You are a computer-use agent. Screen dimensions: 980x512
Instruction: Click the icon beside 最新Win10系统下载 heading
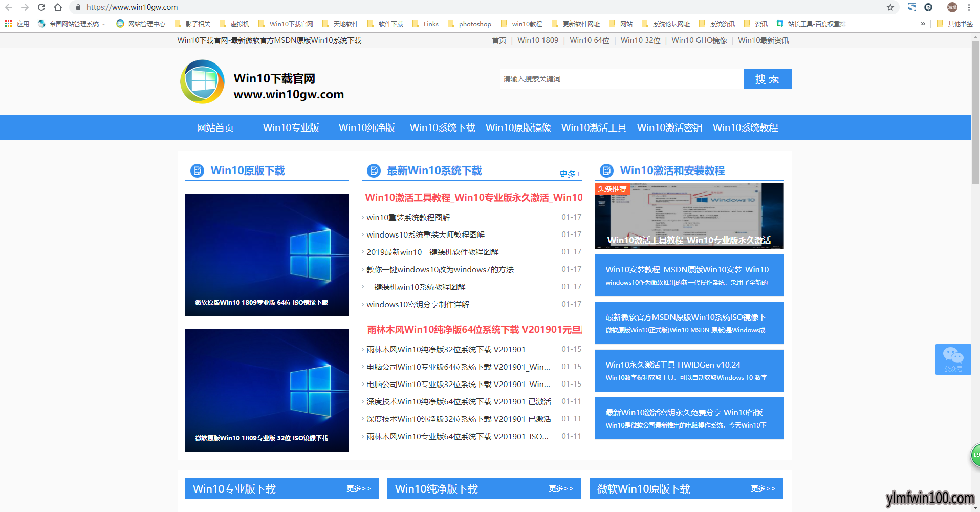pos(374,170)
